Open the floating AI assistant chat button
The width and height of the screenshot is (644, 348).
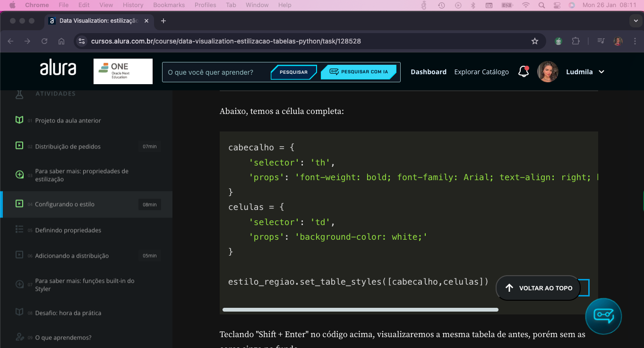coord(603,315)
